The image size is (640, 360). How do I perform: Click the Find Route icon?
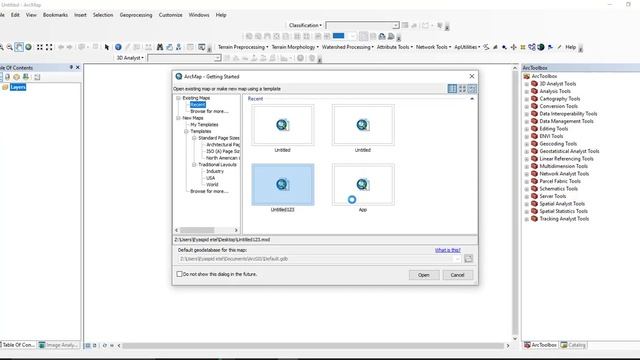(x=169, y=47)
